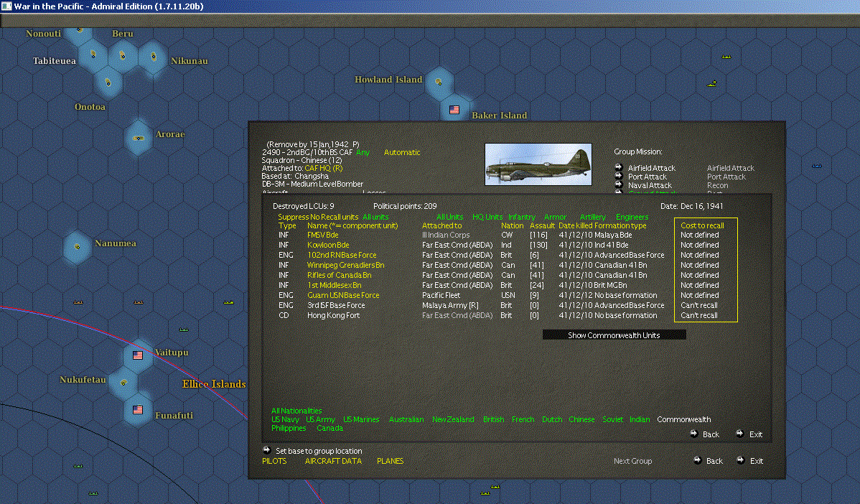Filter destroyed units by HQ Units
Image resolution: width=860 pixels, height=504 pixels.
coord(487,217)
